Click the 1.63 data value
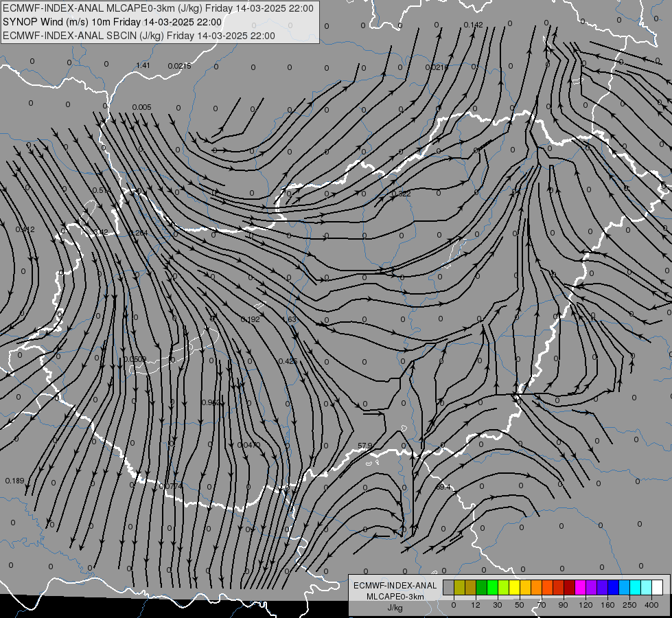This screenshot has width=672, height=618. point(290,319)
